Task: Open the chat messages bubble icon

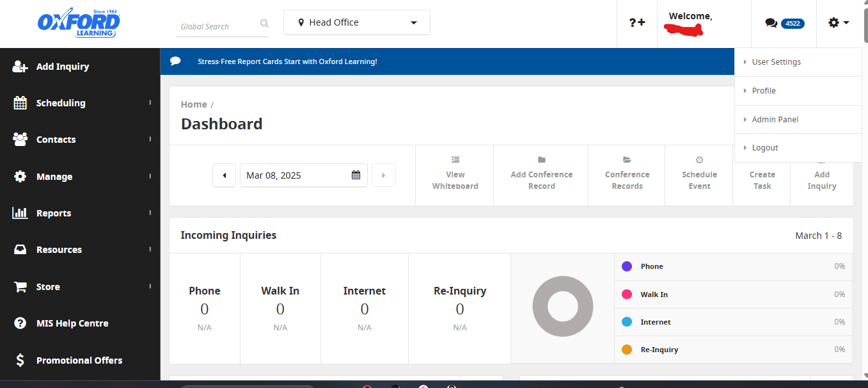Action: click(771, 23)
